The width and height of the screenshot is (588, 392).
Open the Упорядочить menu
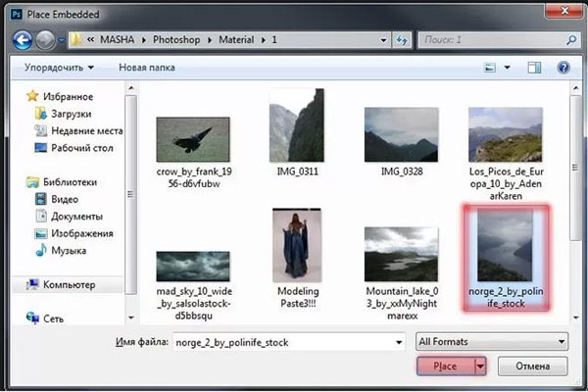click(x=59, y=68)
